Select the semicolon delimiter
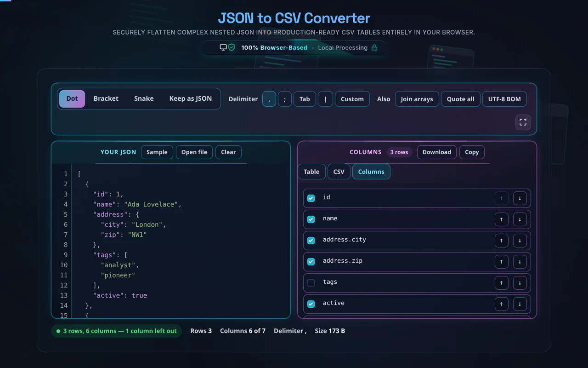The image size is (588, 368). (285, 99)
